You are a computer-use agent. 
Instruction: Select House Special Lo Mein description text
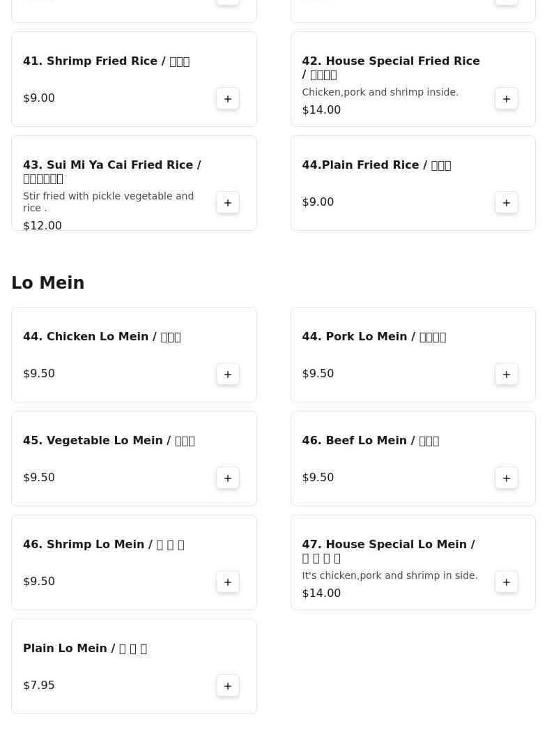point(390,575)
